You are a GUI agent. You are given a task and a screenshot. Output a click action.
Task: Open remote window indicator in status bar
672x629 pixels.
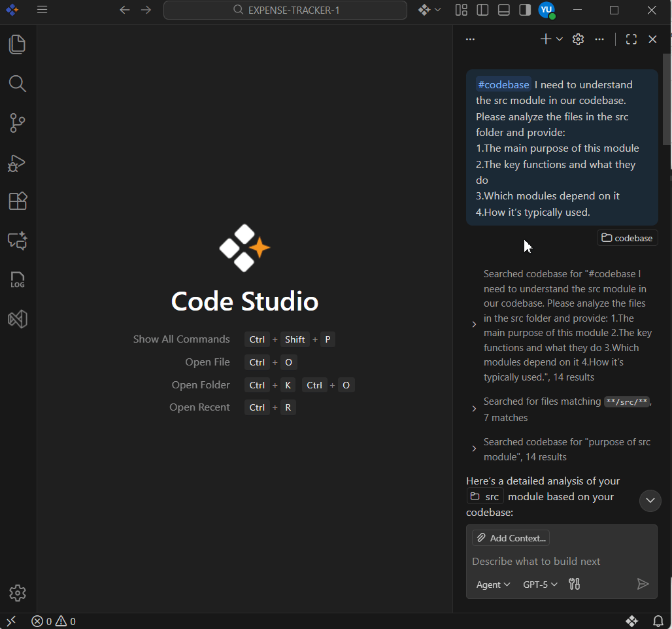click(11, 621)
